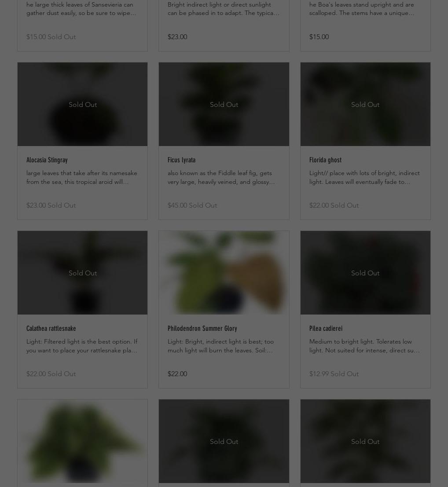Click the Florida ghost product title

pos(325,160)
